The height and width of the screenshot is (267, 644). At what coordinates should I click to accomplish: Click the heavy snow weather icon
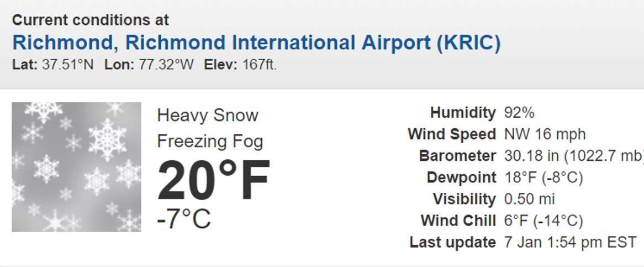point(76,167)
